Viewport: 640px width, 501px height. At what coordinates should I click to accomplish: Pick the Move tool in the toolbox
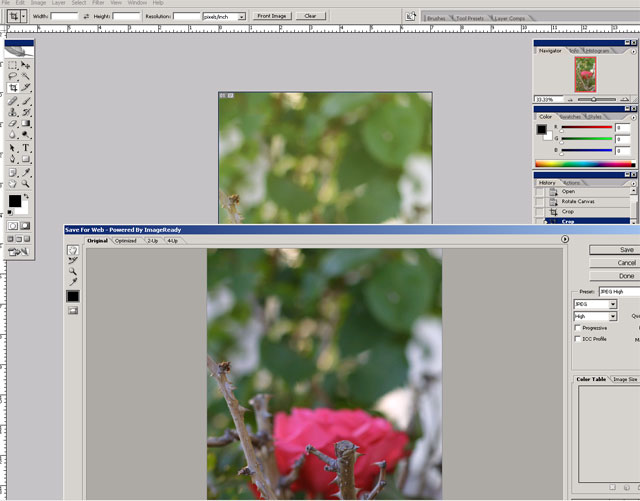click(x=26, y=64)
